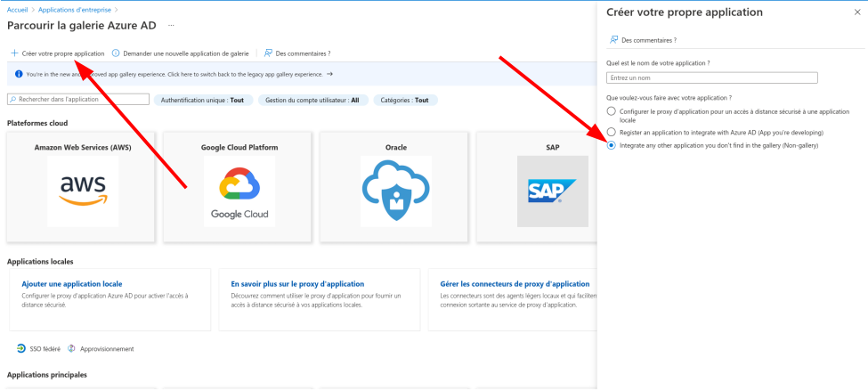Click the Approvisionnement label
Image resolution: width=868 pixels, height=391 pixels.
107,349
